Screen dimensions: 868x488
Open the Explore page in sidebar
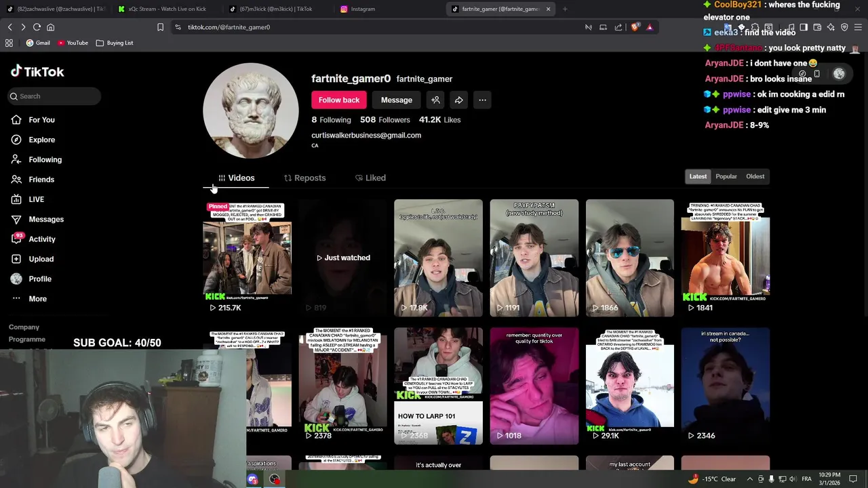coord(41,140)
